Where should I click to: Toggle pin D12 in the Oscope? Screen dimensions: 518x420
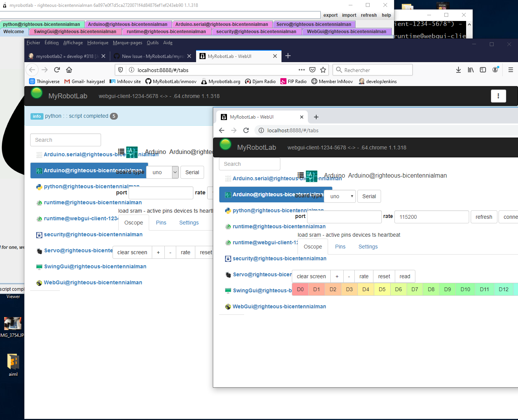click(x=504, y=289)
